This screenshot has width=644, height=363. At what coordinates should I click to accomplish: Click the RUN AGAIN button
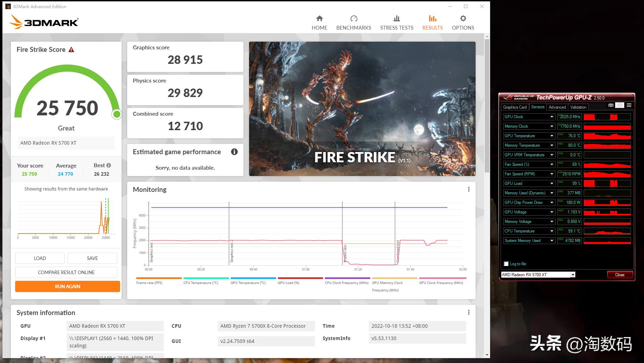tap(68, 286)
